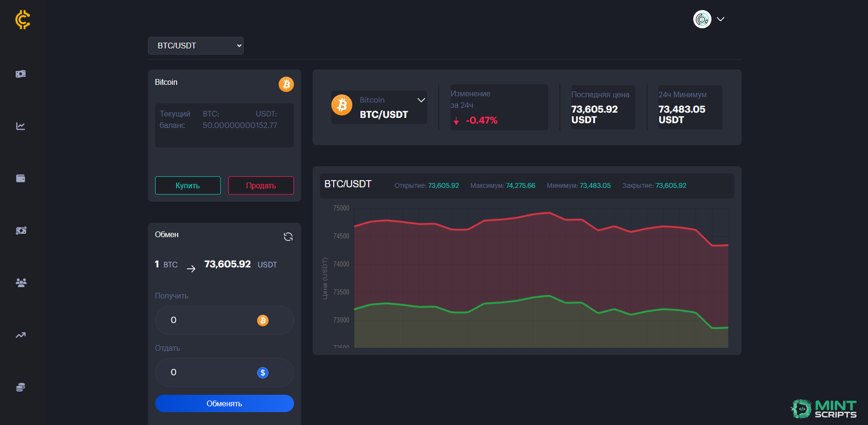Click the orange Bitcoin icon in Bitcoin card

coord(286,84)
